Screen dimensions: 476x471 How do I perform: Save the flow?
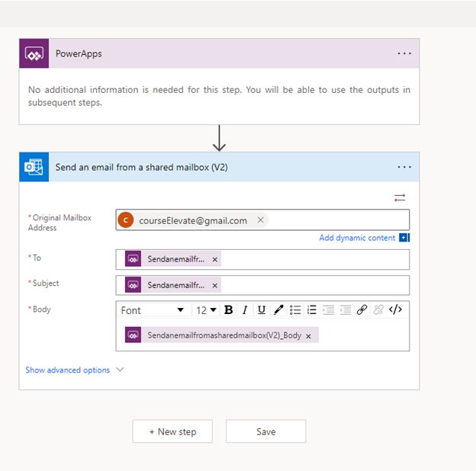tap(266, 431)
